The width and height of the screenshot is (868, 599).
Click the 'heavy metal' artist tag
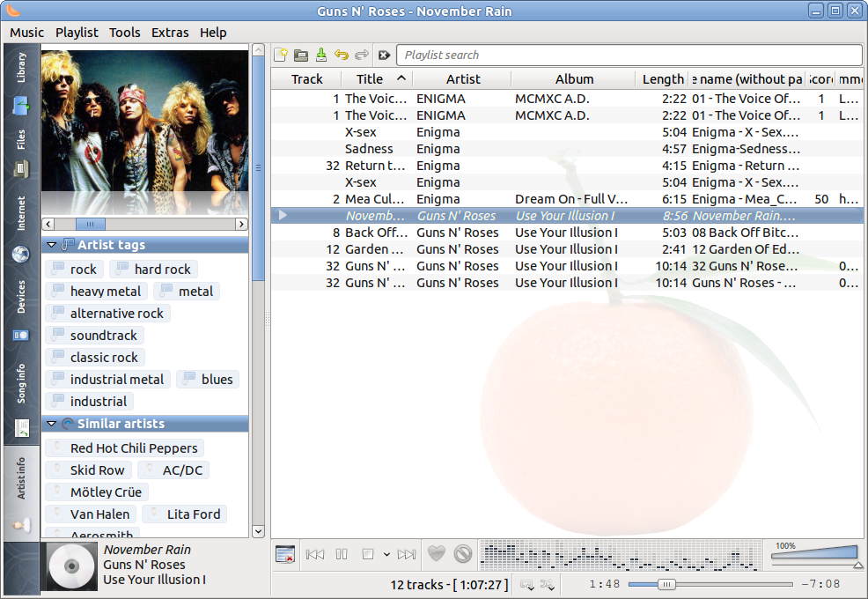tap(96, 292)
